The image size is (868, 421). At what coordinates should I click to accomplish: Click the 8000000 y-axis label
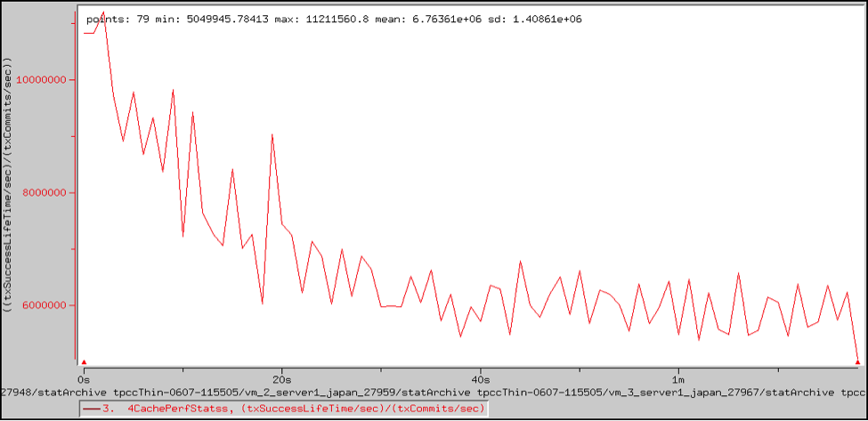coord(46,193)
